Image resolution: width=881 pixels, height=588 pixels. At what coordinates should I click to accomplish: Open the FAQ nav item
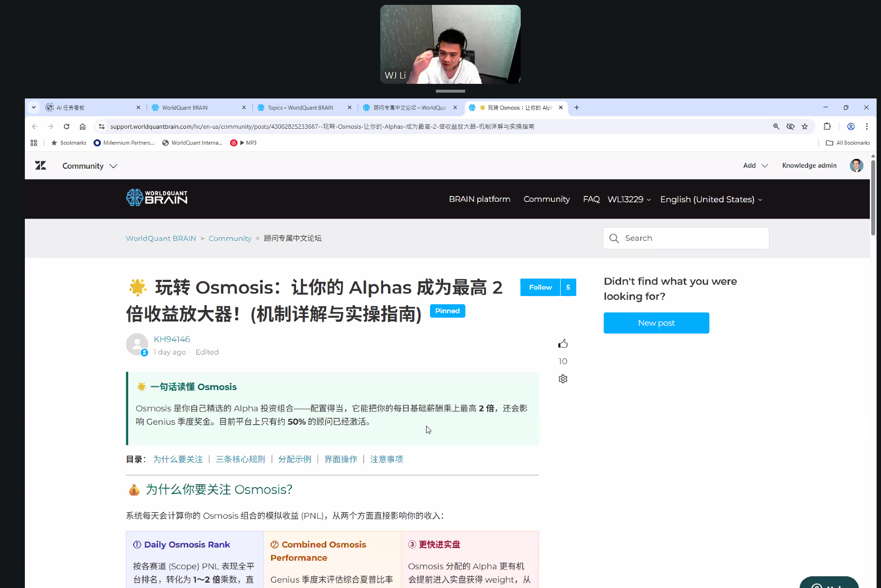(x=591, y=199)
